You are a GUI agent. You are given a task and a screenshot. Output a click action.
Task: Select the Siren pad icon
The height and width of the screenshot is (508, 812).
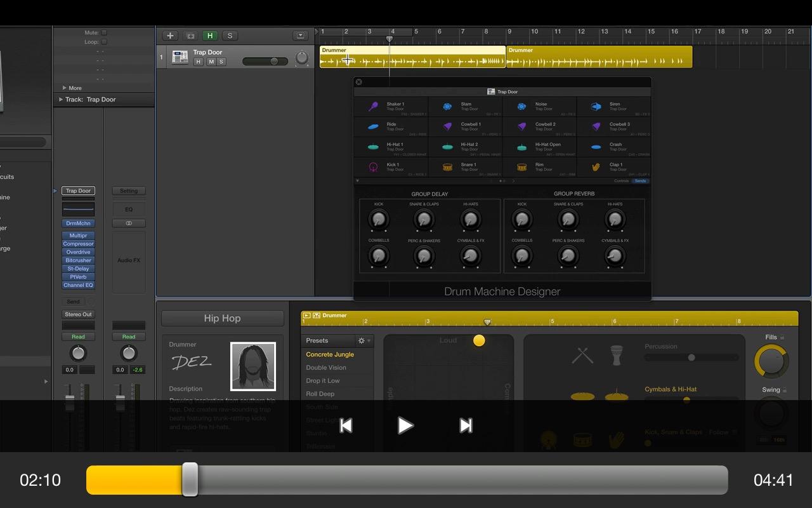click(596, 107)
